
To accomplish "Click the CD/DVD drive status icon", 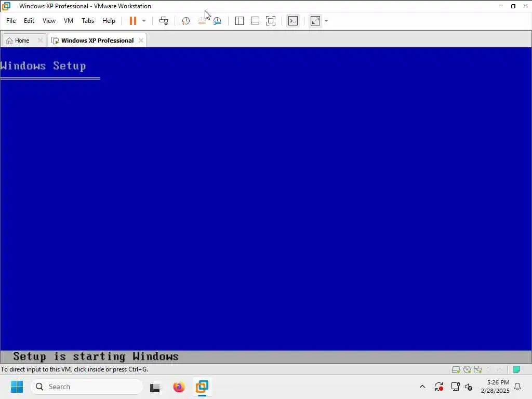I will pos(467,369).
